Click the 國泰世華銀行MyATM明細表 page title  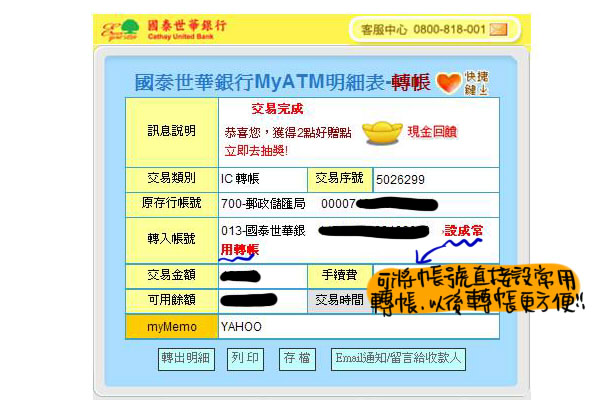pos(259,82)
